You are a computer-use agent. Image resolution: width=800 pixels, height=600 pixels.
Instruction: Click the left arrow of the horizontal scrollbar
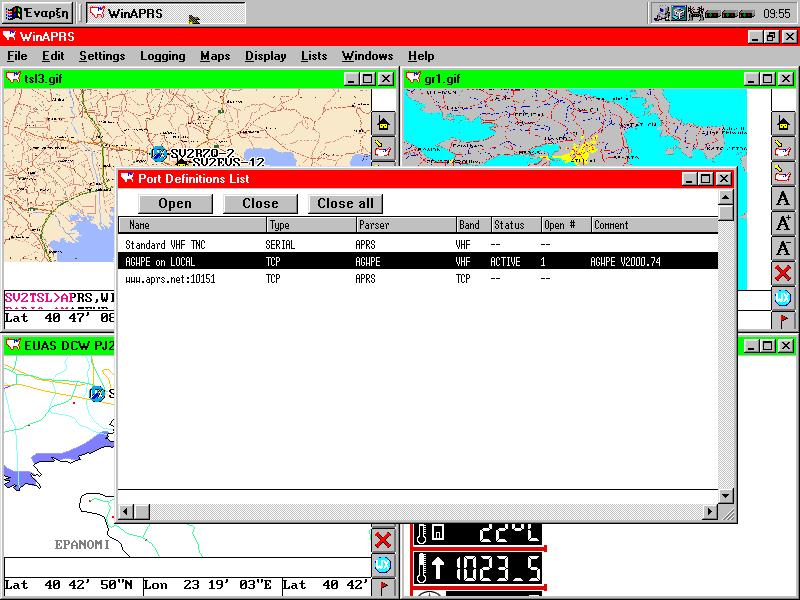point(126,511)
